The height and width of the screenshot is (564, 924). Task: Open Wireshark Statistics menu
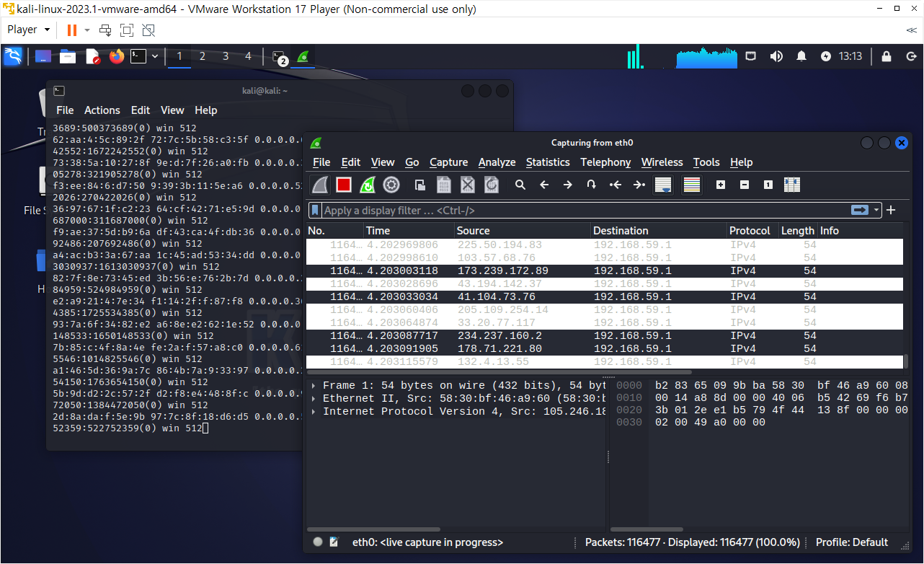(548, 162)
